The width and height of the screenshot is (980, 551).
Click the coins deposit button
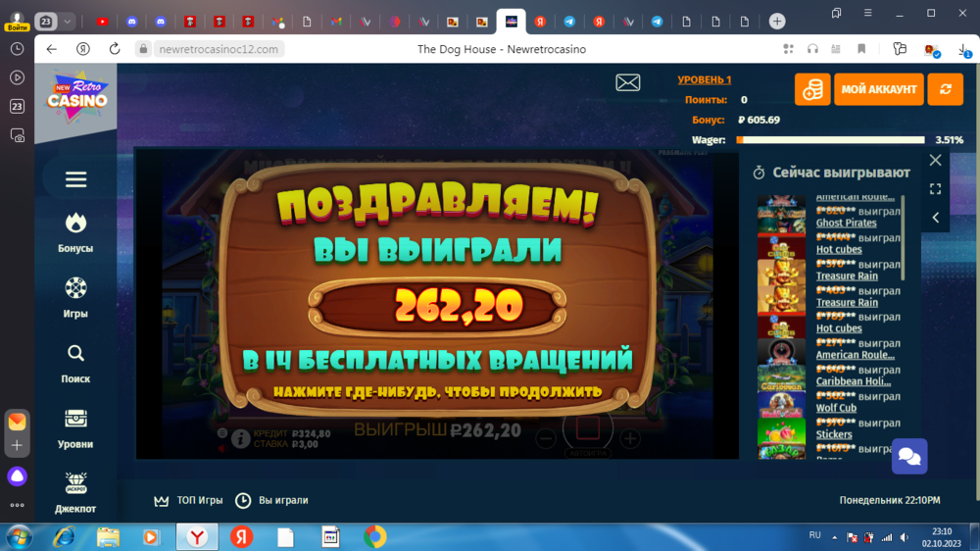811,89
